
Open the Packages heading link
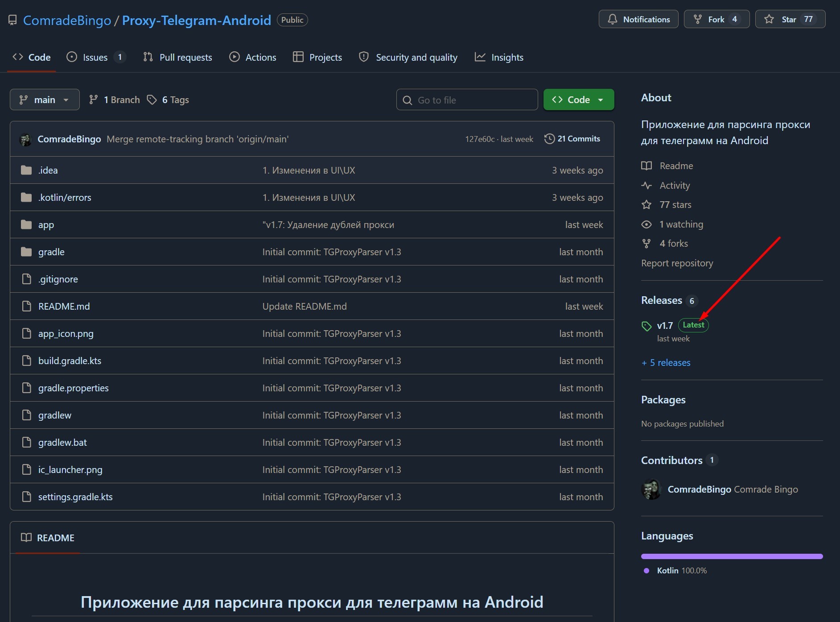pyautogui.click(x=663, y=400)
